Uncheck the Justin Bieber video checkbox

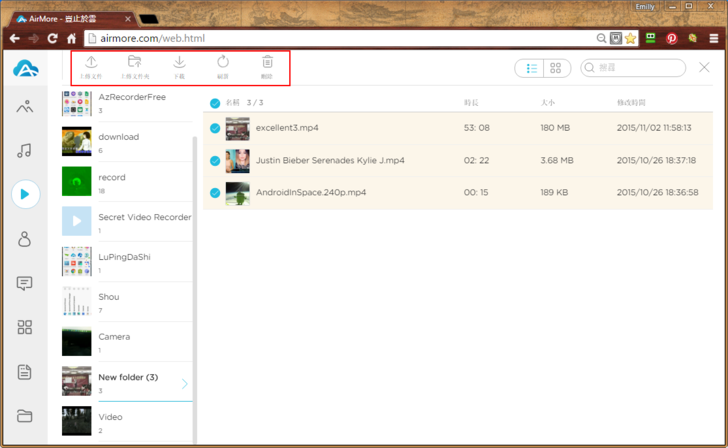pos(215,160)
